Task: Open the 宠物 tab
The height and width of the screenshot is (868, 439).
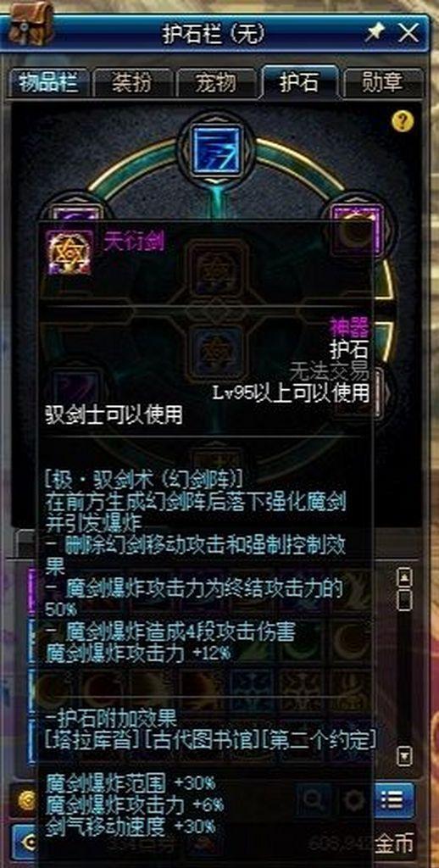Action: (216, 83)
